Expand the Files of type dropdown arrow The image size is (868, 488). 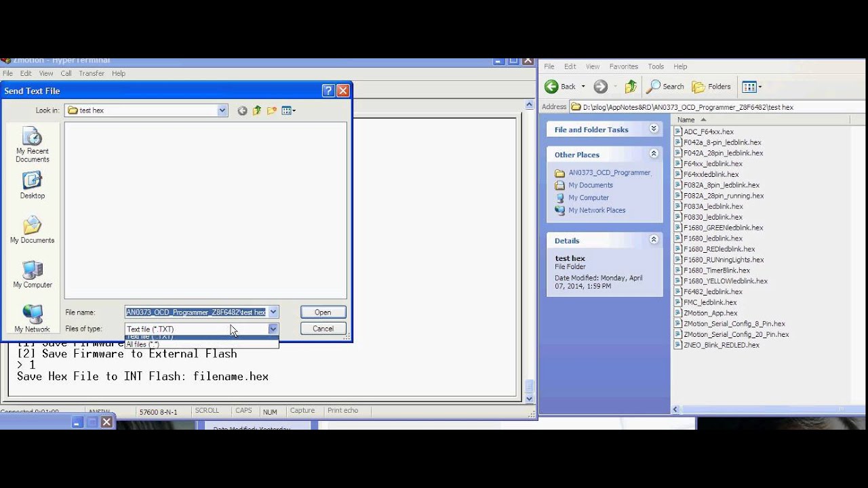click(273, 329)
